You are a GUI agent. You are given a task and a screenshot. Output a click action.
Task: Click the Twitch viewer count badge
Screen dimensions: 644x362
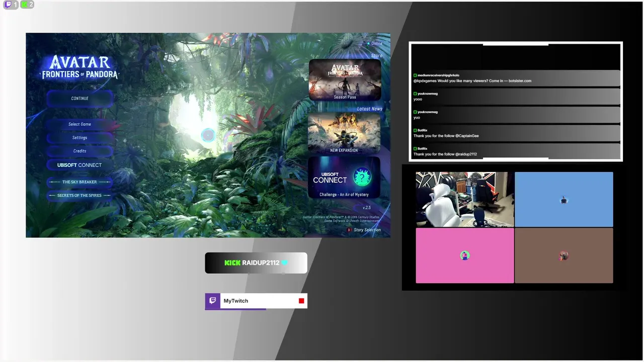11,5
